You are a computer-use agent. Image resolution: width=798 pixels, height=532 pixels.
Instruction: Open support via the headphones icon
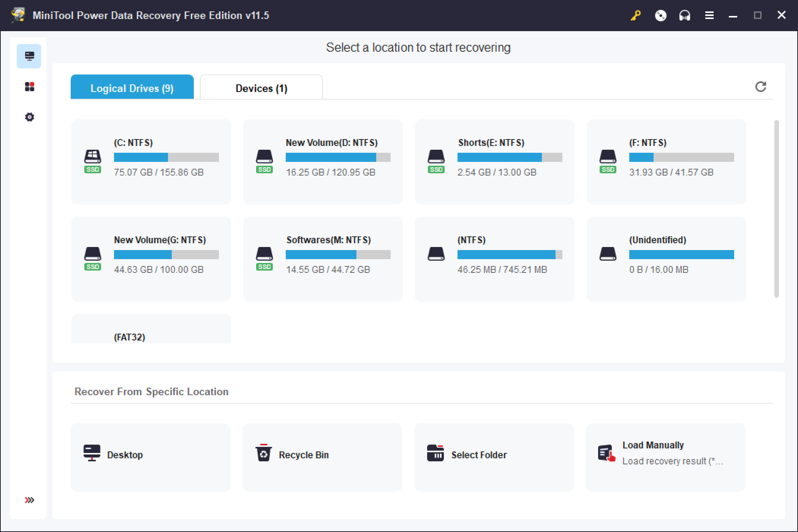tap(685, 15)
